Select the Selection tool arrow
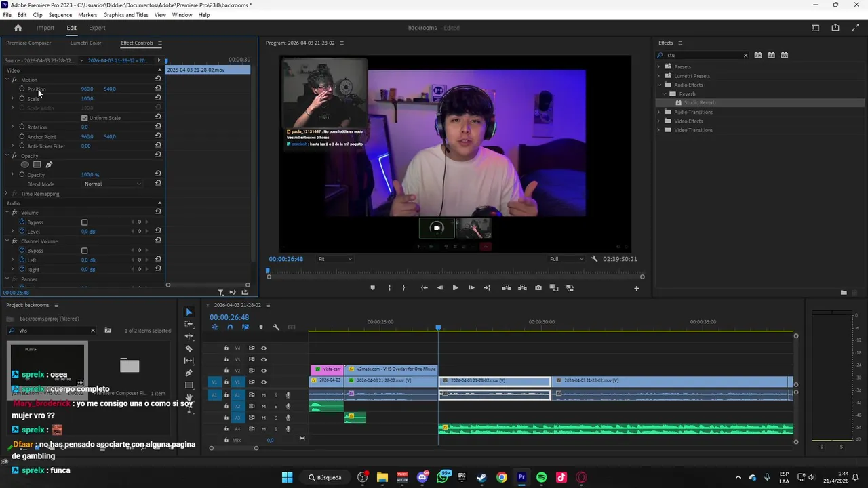The height and width of the screenshot is (488, 868). click(x=189, y=312)
